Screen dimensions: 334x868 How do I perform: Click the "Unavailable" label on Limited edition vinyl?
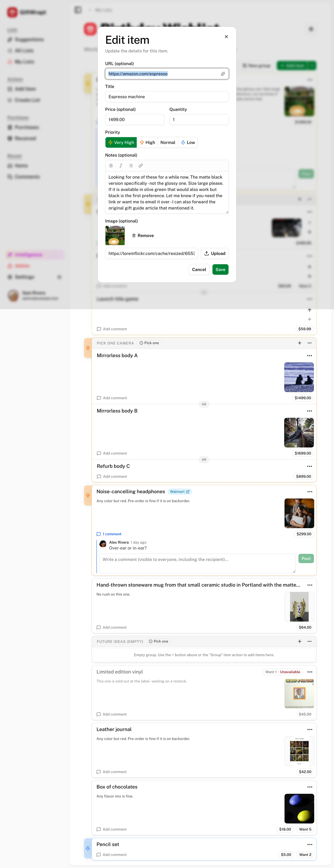(x=290, y=672)
